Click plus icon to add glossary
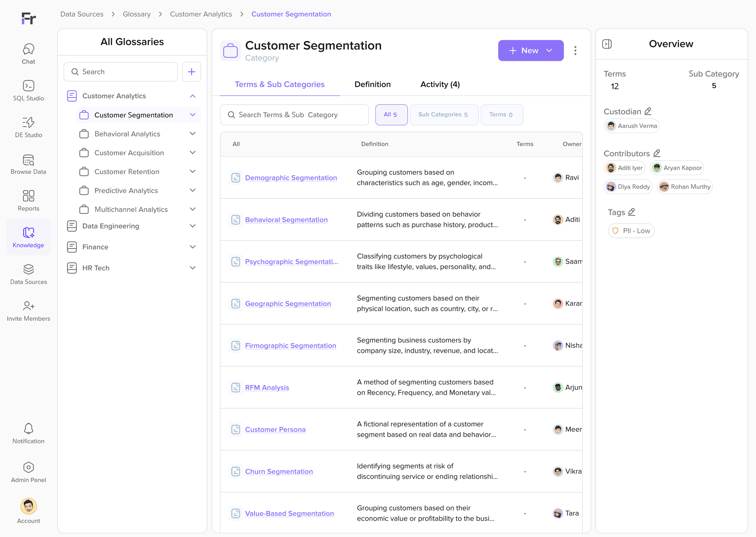The height and width of the screenshot is (537, 756). tap(191, 72)
